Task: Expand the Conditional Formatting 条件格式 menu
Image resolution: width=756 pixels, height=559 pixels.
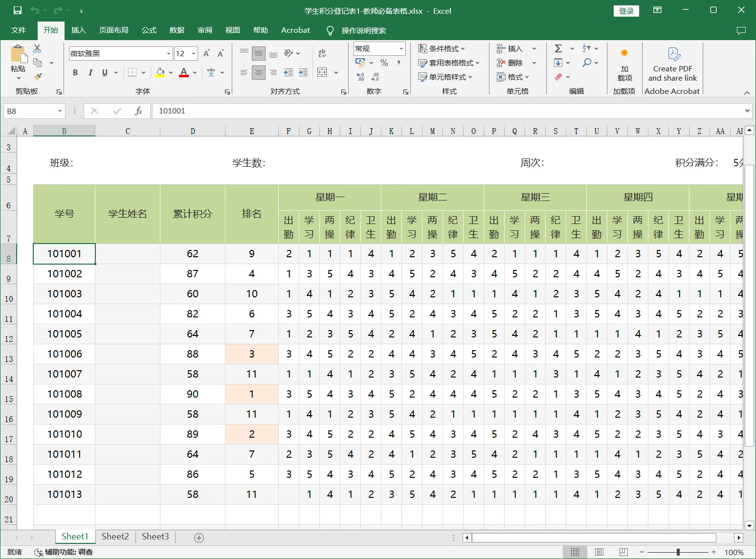Action: pyautogui.click(x=441, y=48)
